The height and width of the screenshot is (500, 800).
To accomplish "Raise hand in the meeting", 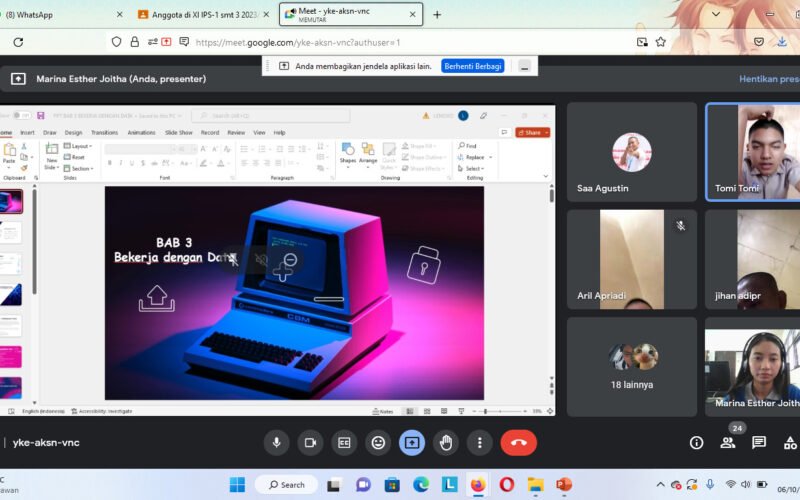I will 446,442.
